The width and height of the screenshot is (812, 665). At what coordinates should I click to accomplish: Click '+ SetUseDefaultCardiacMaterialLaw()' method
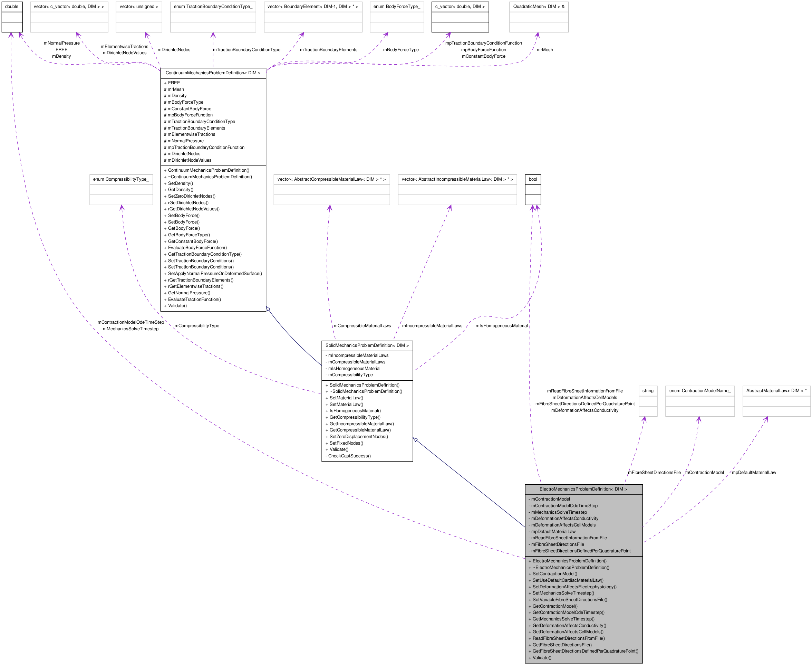pyautogui.click(x=566, y=581)
